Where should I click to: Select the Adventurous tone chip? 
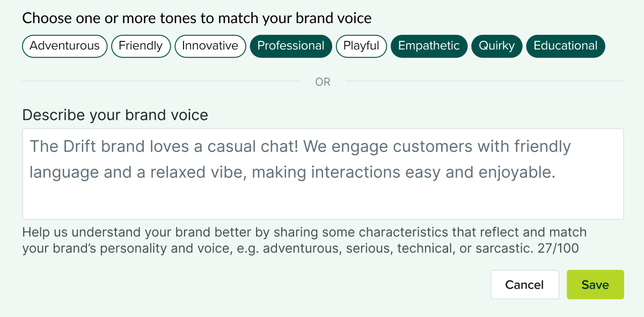click(x=64, y=46)
